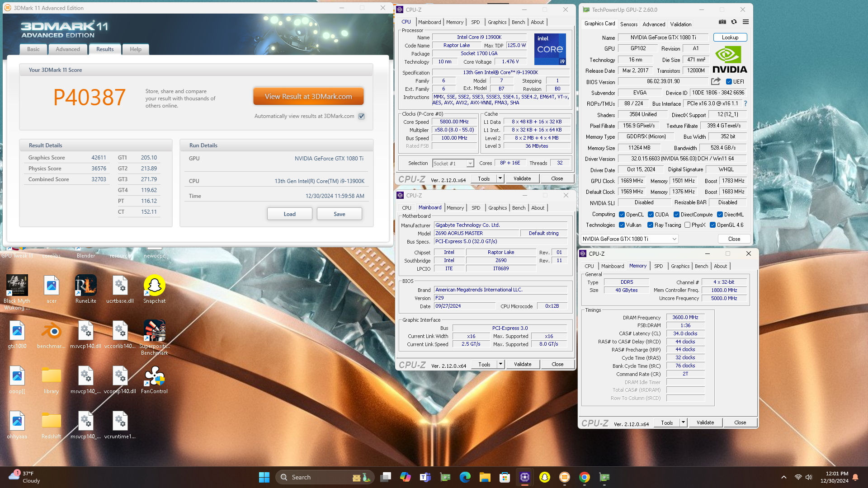Click the Bus Interface question mark help
Image resolution: width=868 pixels, height=488 pixels.
[x=745, y=103]
